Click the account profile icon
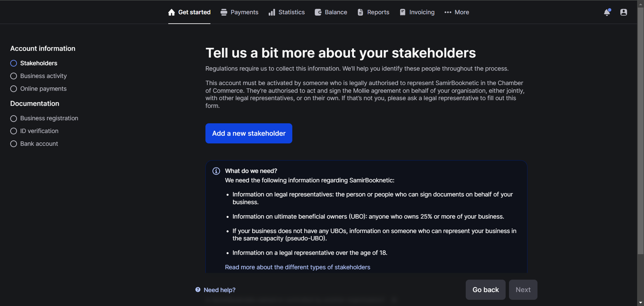644x306 pixels. [x=624, y=12]
